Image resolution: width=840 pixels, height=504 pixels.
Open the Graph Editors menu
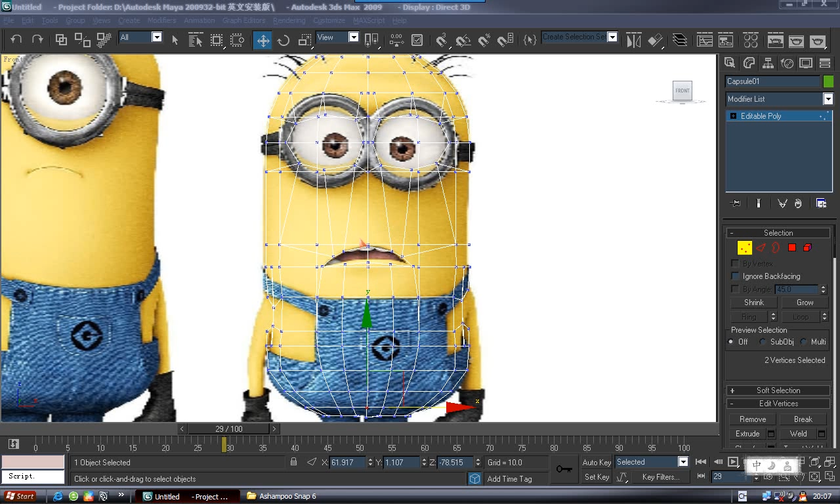243,20
